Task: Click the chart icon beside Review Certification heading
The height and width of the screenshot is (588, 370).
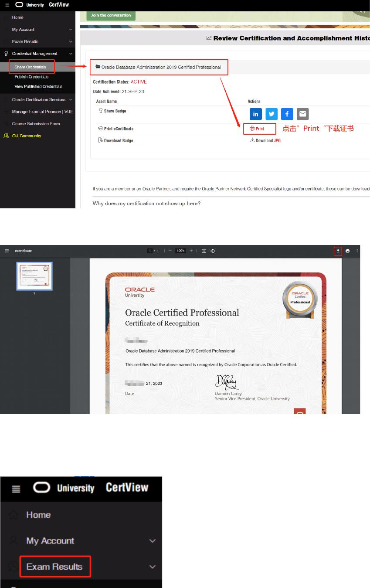Action: 209,38
